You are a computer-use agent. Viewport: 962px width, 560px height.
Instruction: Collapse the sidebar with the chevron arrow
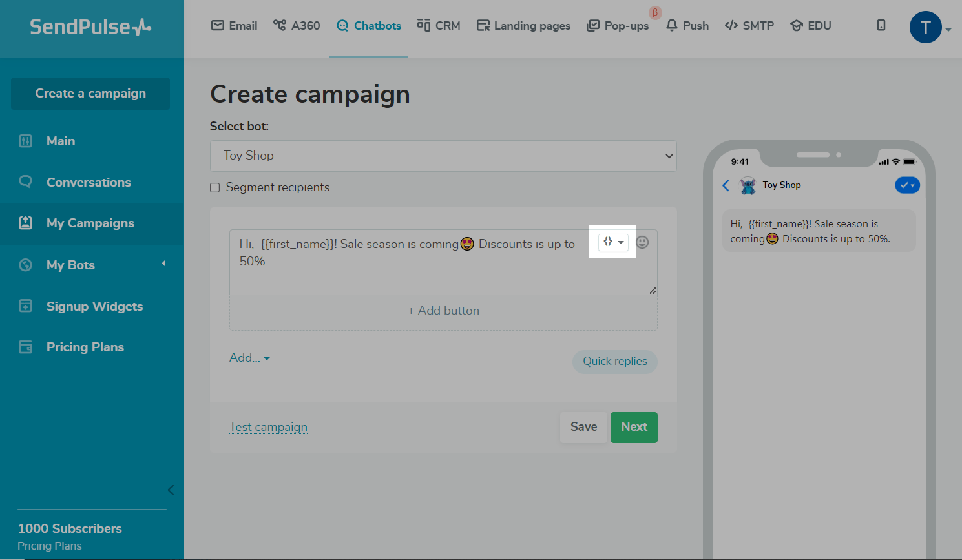click(171, 490)
